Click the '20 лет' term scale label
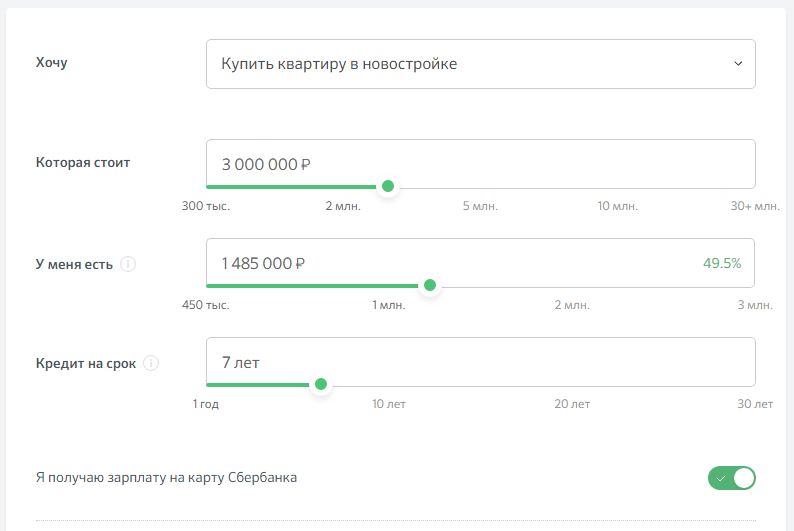 (x=572, y=404)
